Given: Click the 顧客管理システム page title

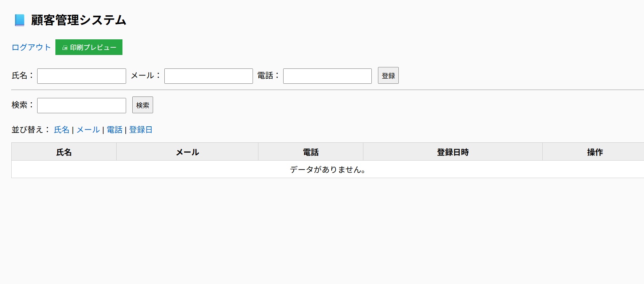Looking at the screenshot, I should click(79, 20).
